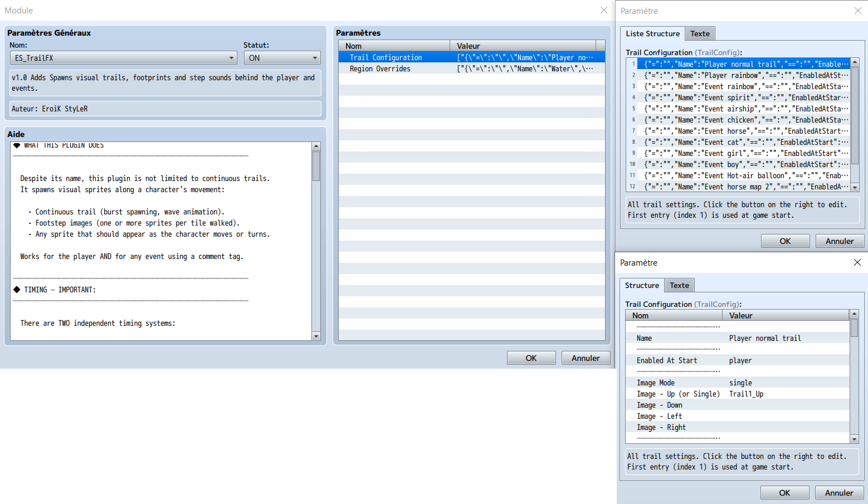Select Image - Up (or Single) row
The height and width of the screenshot is (504, 868).
tap(738, 394)
